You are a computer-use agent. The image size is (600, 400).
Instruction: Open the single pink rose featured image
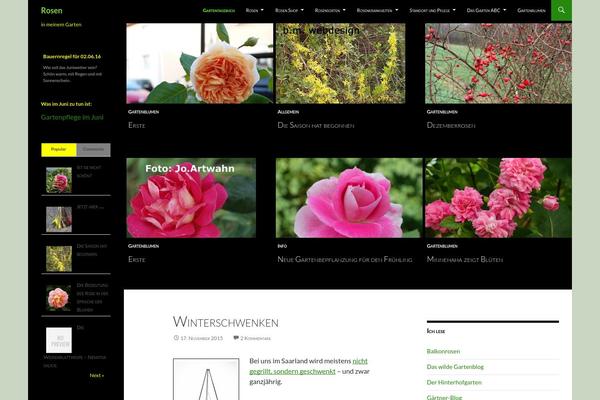pyautogui.click(x=349, y=198)
